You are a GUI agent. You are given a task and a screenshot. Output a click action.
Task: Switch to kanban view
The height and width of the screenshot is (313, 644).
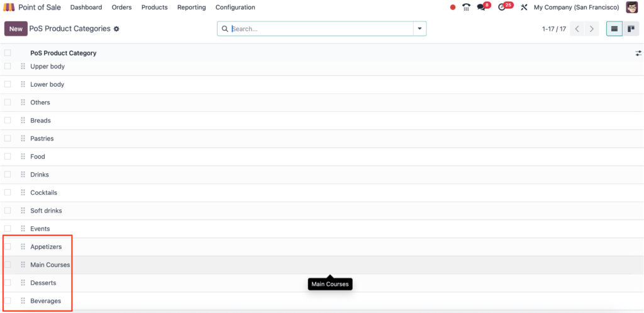coord(630,29)
